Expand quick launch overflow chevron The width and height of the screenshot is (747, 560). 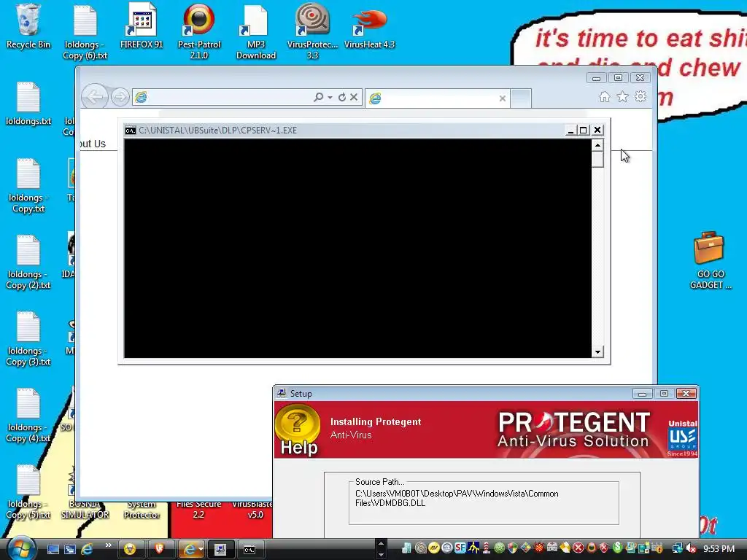coord(108,545)
